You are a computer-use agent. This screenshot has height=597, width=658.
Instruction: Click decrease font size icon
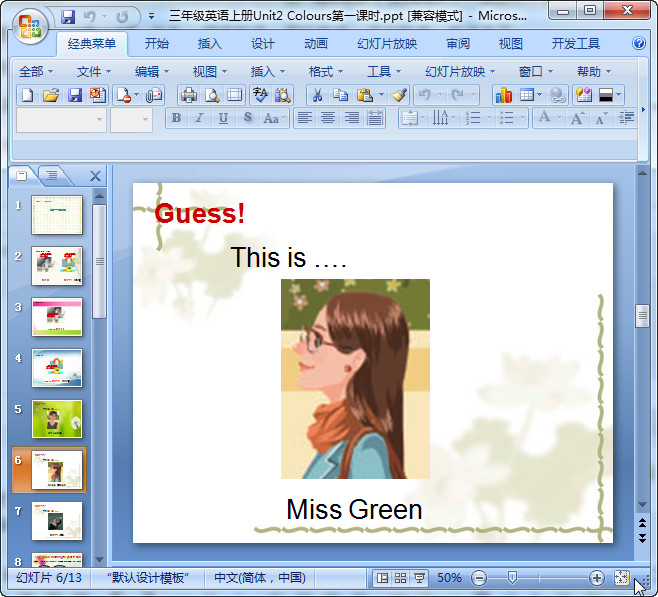[601, 118]
